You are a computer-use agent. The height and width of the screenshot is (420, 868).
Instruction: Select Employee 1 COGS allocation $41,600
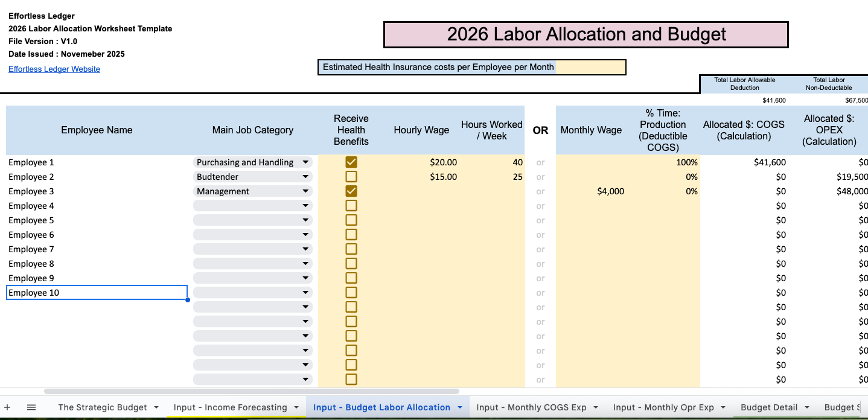tap(744, 162)
